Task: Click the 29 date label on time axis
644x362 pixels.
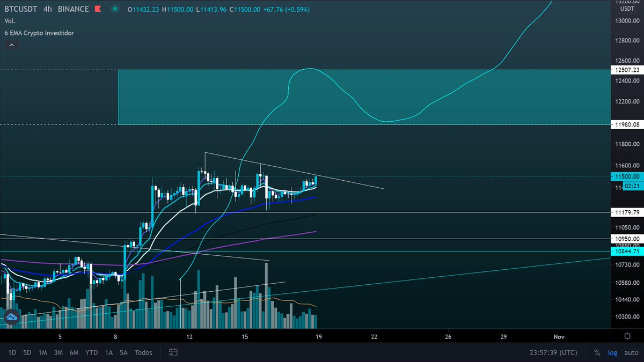Action: (x=503, y=336)
